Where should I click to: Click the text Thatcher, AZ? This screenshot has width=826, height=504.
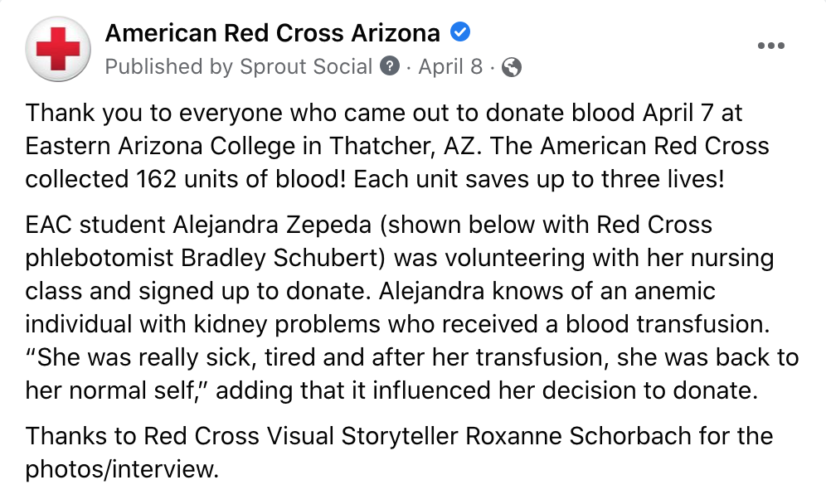point(405,146)
